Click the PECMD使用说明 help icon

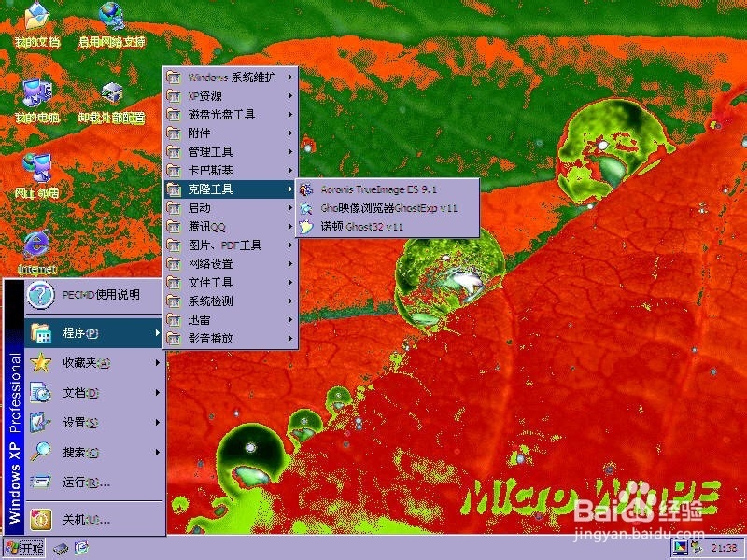click(40, 295)
